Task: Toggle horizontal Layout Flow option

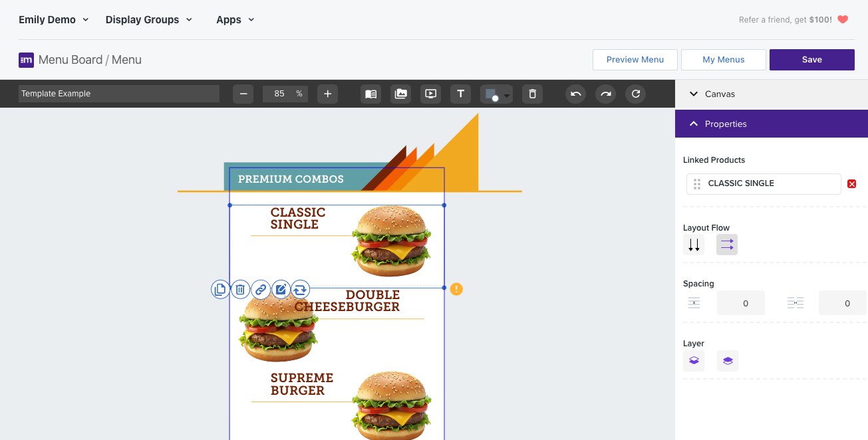Action: coord(726,245)
